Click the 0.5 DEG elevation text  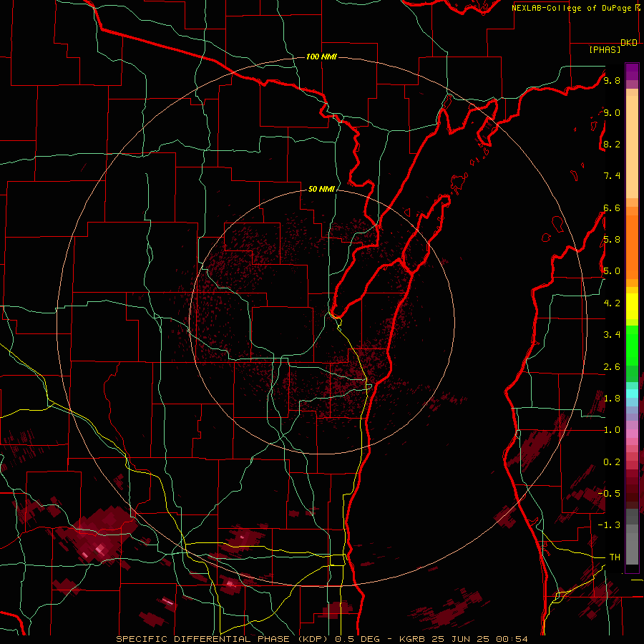[357, 639]
